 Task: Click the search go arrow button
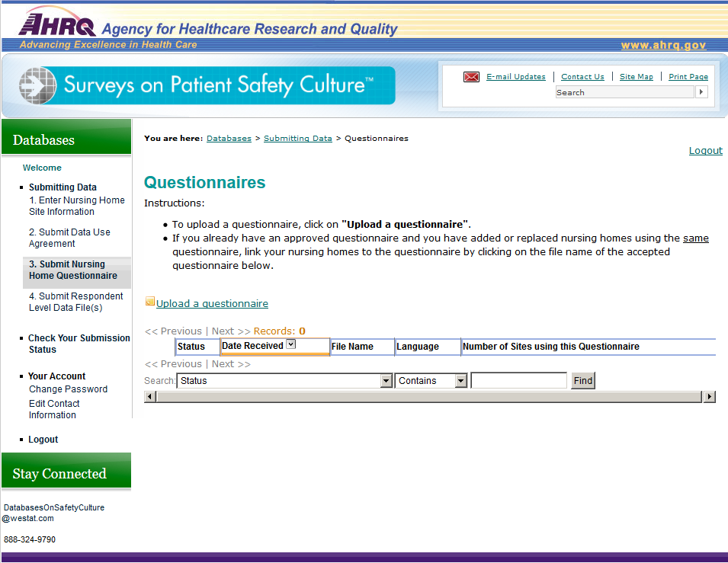pyautogui.click(x=701, y=92)
